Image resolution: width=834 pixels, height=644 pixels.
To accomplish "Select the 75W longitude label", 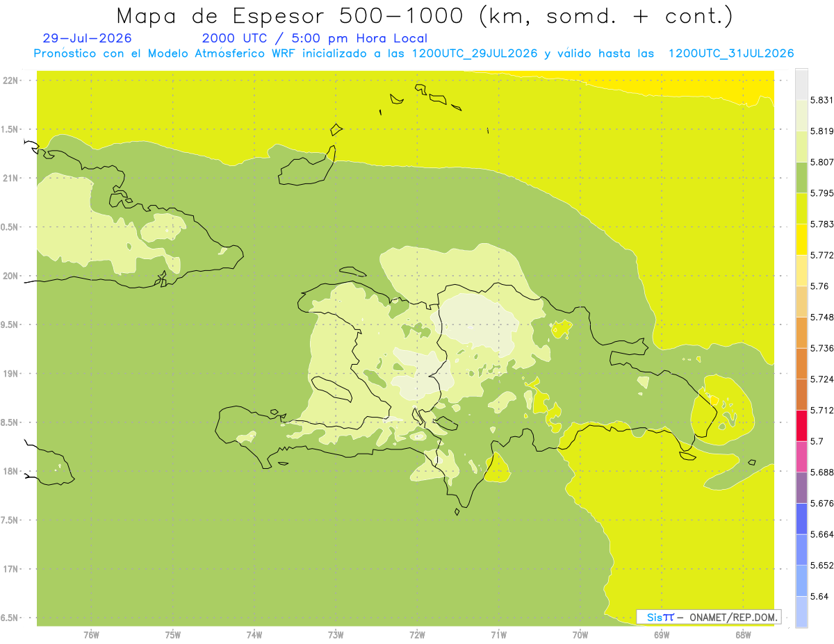I will click(173, 634).
